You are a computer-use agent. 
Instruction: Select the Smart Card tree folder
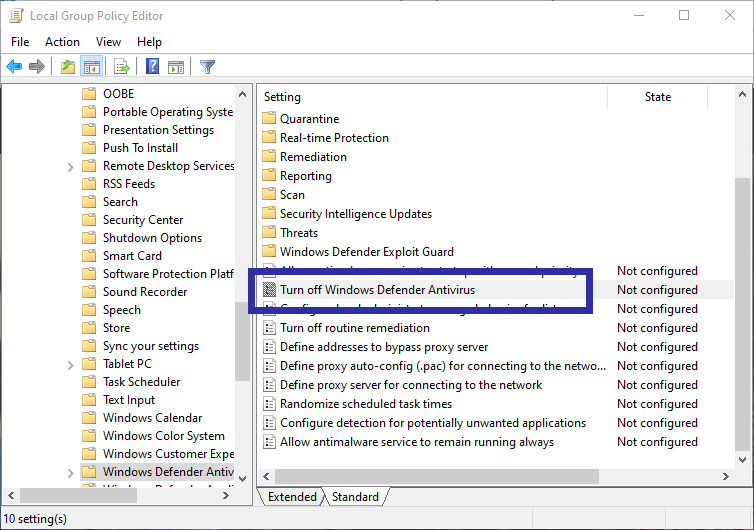coord(132,255)
